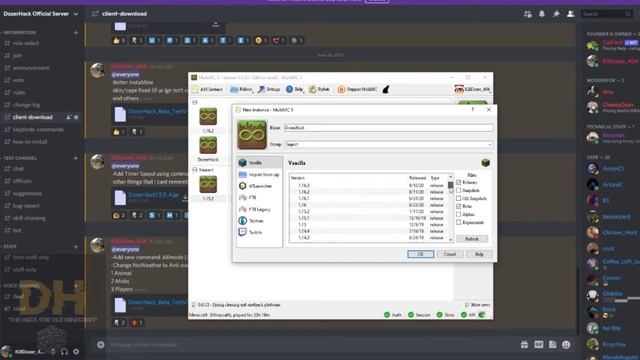640x360 pixels.
Task: Toggle the Alphas filter checkbox
Action: pyautogui.click(x=459, y=214)
